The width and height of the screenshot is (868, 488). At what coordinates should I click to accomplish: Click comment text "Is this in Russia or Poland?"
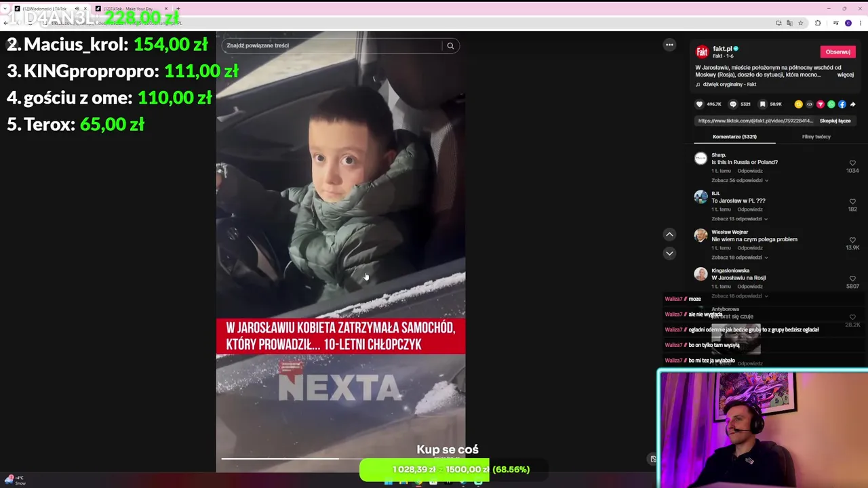(745, 163)
